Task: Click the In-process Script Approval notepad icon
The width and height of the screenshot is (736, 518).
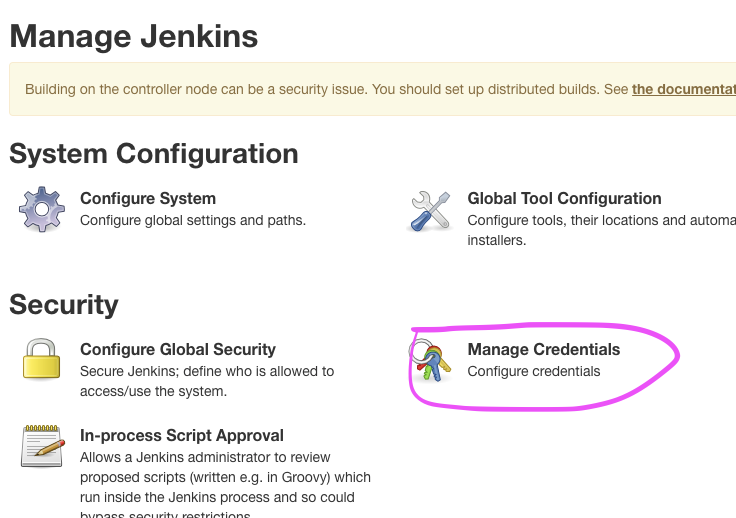Action: point(41,446)
